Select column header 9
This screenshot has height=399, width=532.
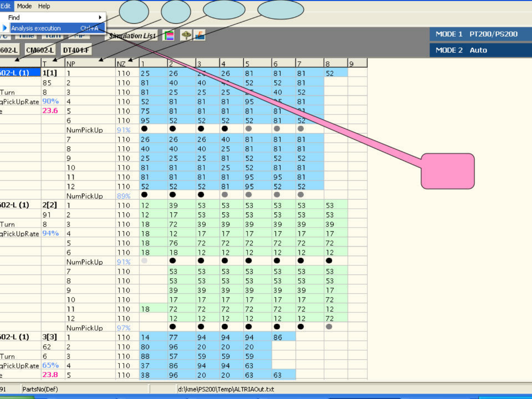pos(357,63)
